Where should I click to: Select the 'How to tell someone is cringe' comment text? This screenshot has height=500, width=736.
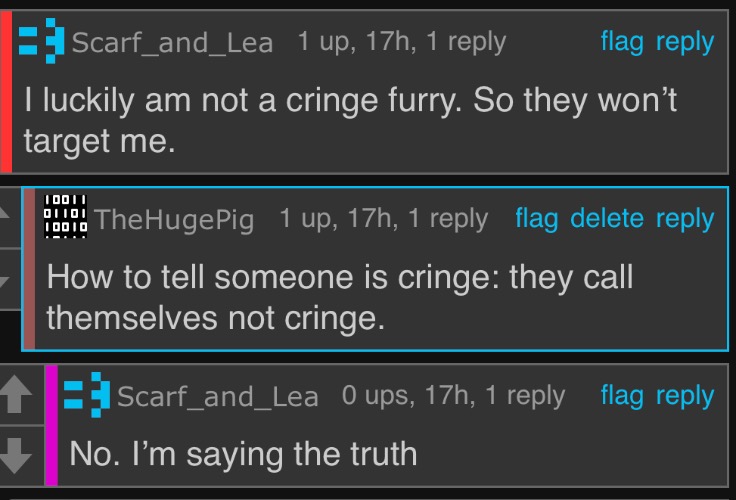coord(340,296)
